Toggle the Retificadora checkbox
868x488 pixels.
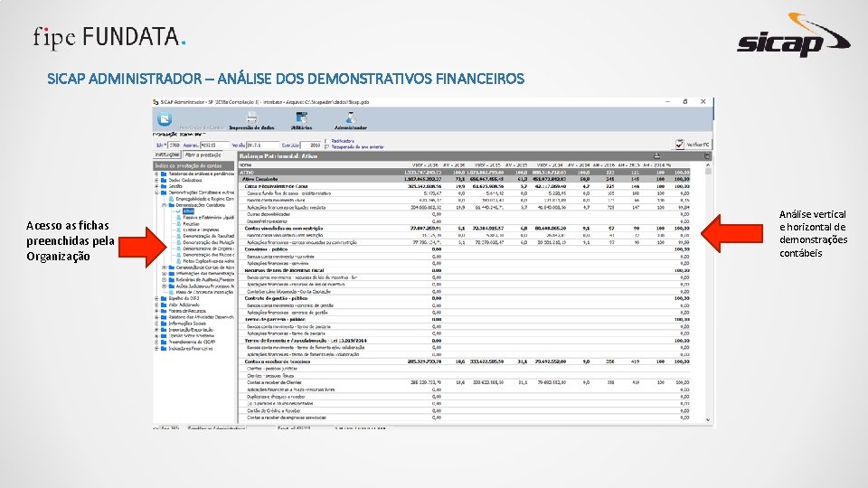[x=327, y=141]
